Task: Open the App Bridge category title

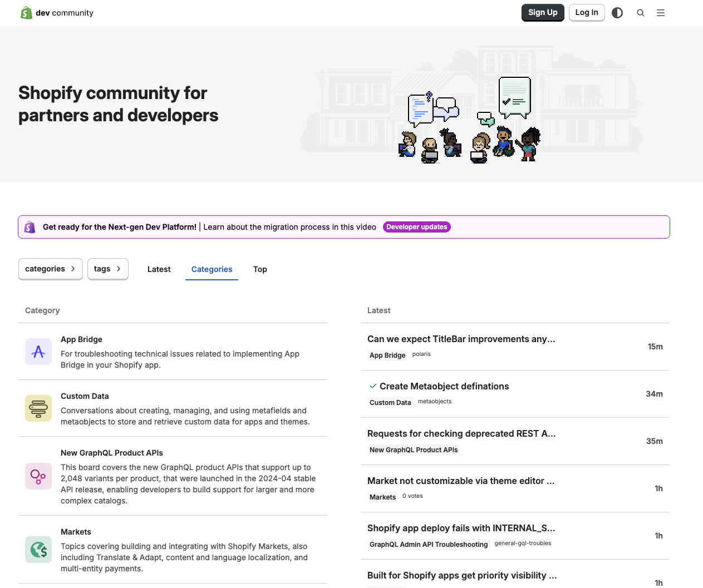Action: 81,339
